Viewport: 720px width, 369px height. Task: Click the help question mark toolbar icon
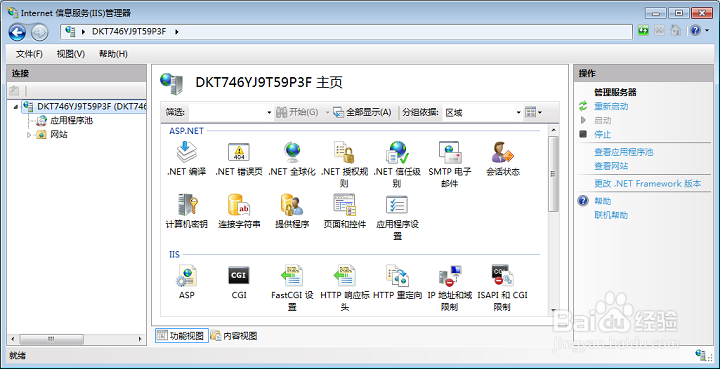pyautogui.click(x=695, y=31)
